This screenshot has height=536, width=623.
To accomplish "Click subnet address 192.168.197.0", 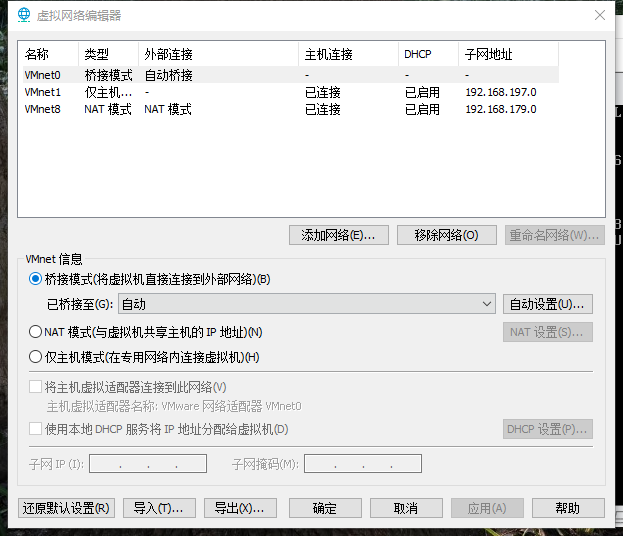I will [x=501, y=92].
